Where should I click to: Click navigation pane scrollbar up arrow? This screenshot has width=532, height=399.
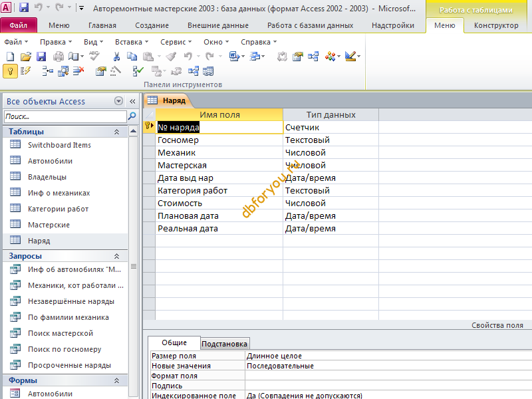point(134,131)
